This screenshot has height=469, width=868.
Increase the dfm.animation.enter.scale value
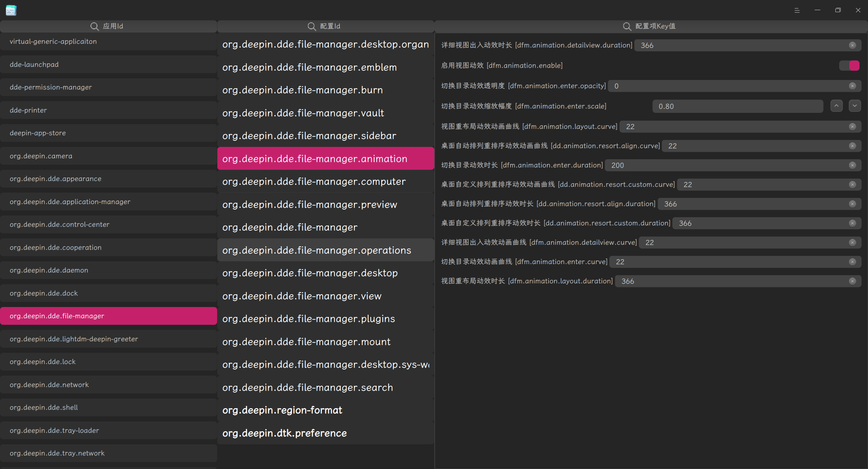pyautogui.click(x=836, y=106)
